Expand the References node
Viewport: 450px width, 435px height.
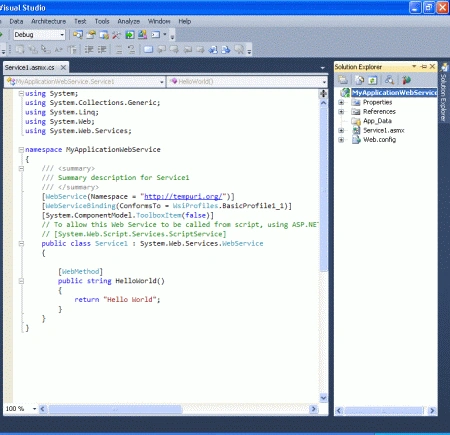[341, 112]
